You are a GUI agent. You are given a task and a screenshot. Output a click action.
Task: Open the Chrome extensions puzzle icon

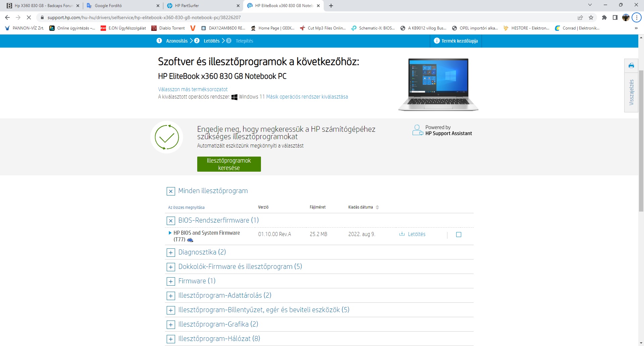point(604,17)
